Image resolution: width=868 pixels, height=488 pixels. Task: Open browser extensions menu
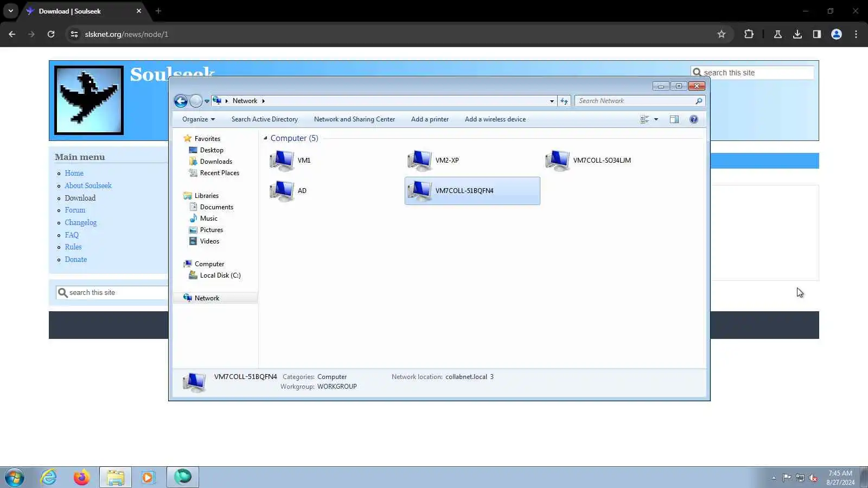[749, 34]
